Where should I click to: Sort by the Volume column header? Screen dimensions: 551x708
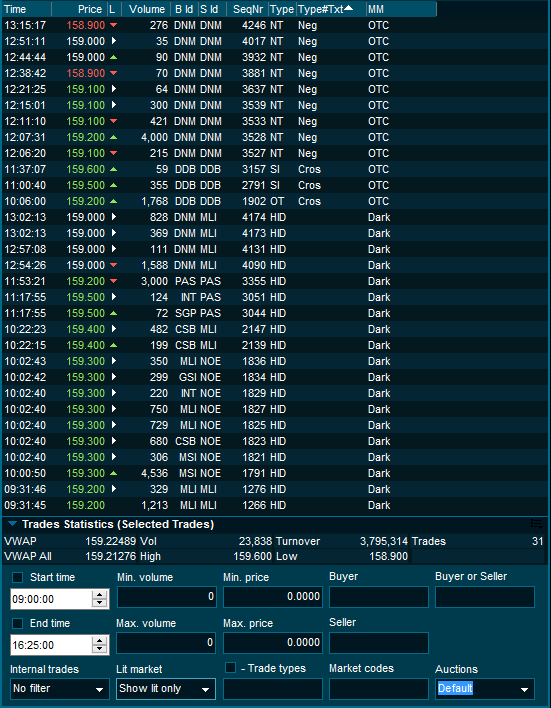pos(146,9)
